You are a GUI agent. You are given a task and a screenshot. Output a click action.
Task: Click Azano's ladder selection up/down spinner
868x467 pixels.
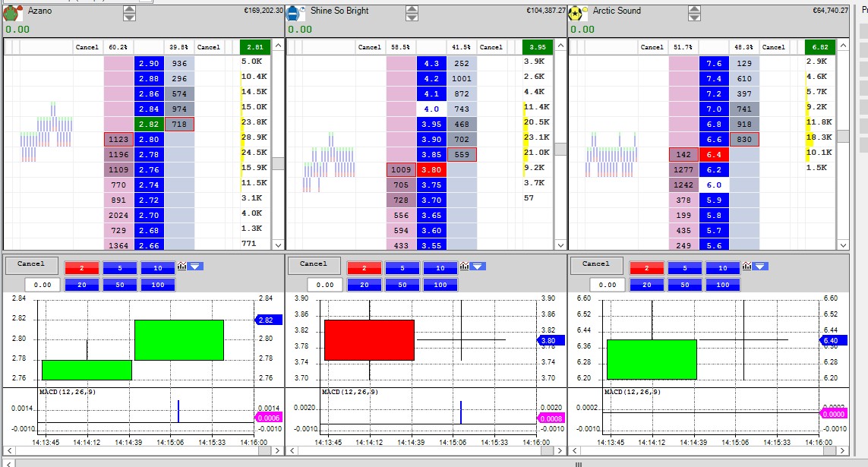[x=129, y=13]
